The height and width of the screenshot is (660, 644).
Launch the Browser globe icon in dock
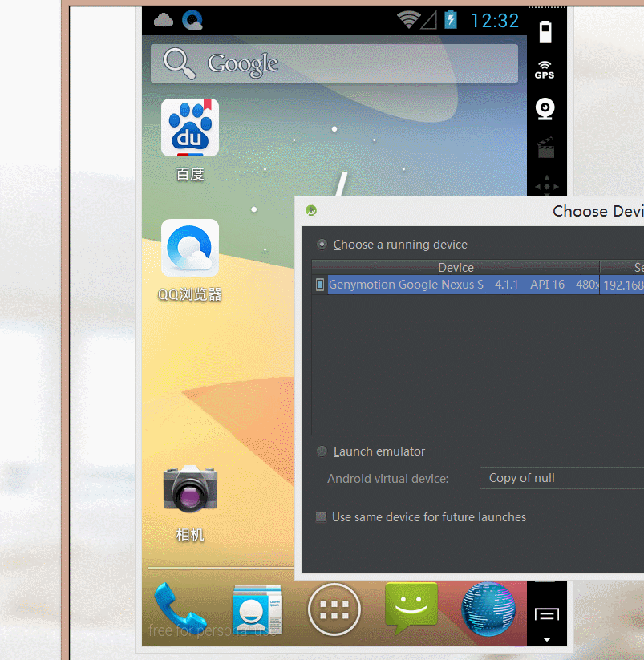(x=488, y=609)
